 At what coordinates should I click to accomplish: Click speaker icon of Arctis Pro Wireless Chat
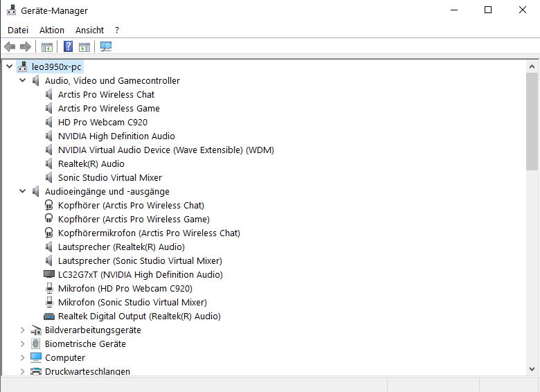click(x=49, y=94)
